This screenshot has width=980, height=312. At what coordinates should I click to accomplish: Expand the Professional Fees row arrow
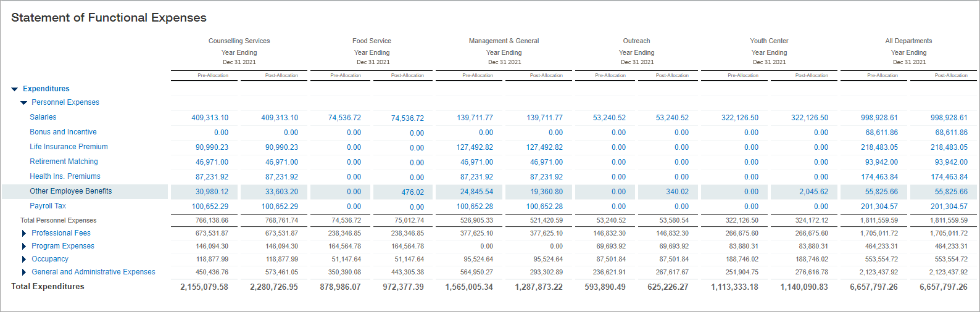(x=24, y=234)
